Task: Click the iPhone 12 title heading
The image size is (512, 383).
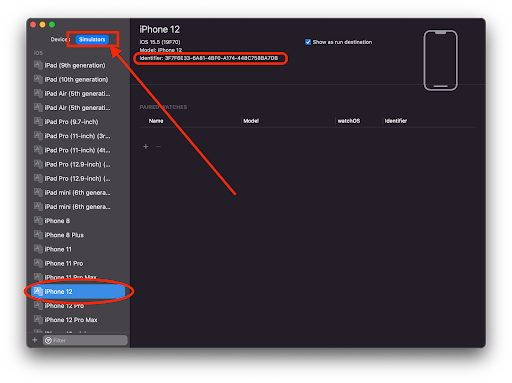Action: [x=160, y=29]
